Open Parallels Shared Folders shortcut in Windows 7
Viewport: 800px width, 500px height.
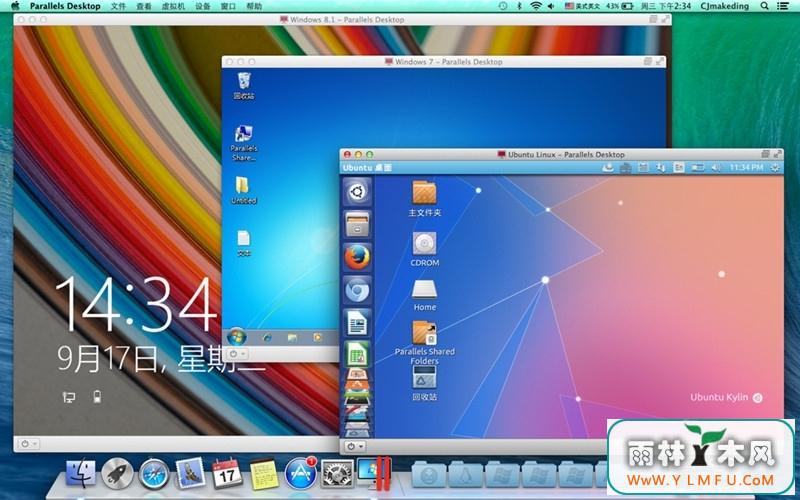click(244, 143)
